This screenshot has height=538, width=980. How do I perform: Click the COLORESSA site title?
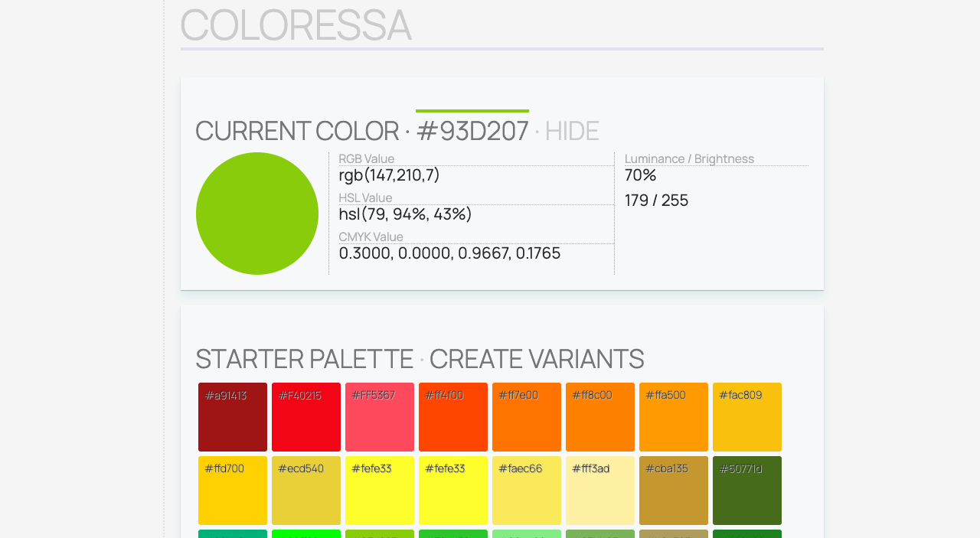[x=296, y=24]
